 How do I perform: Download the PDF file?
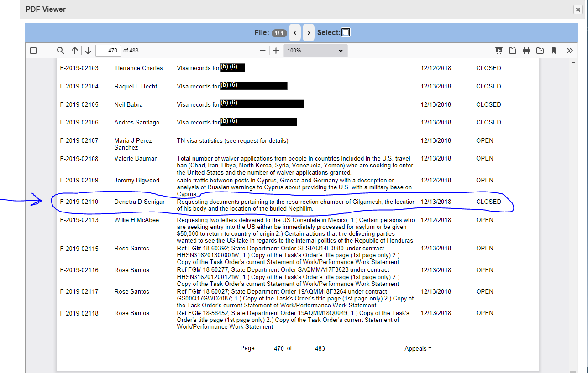(540, 51)
